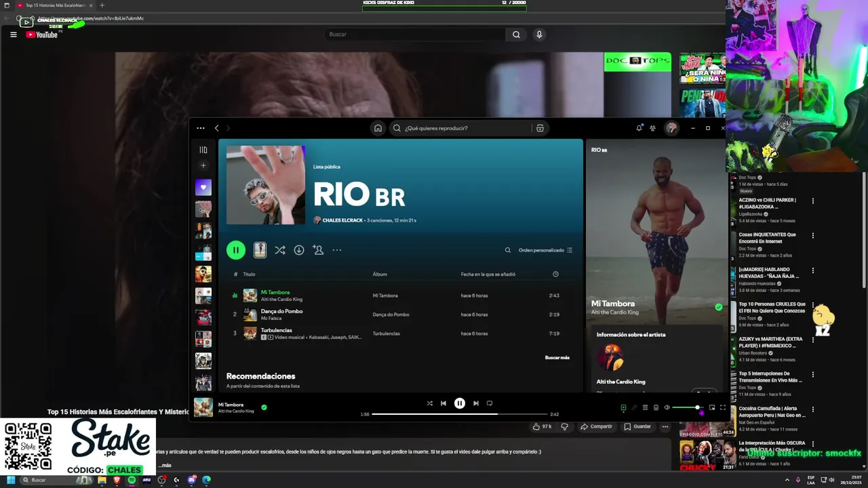Open more options for RIO BR playlist
The height and width of the screenshot is (488, 868).
(337, 250)
